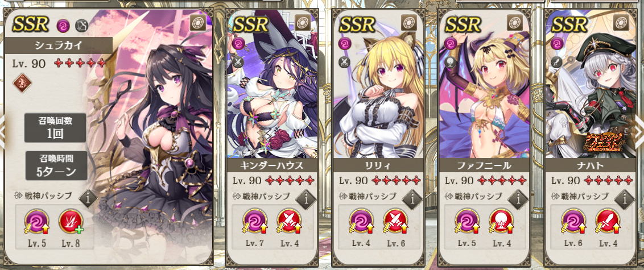Click the 召喚時間 5ターン duration box

pos(55,165)
